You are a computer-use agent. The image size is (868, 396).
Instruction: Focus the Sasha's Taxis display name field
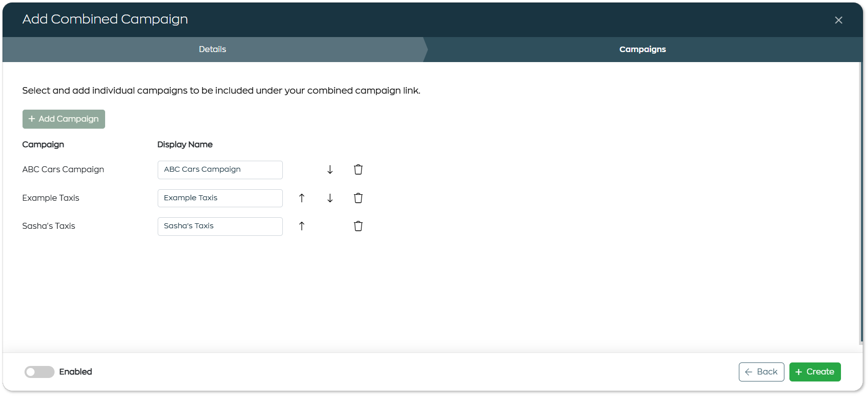click(x=220, y=226)
